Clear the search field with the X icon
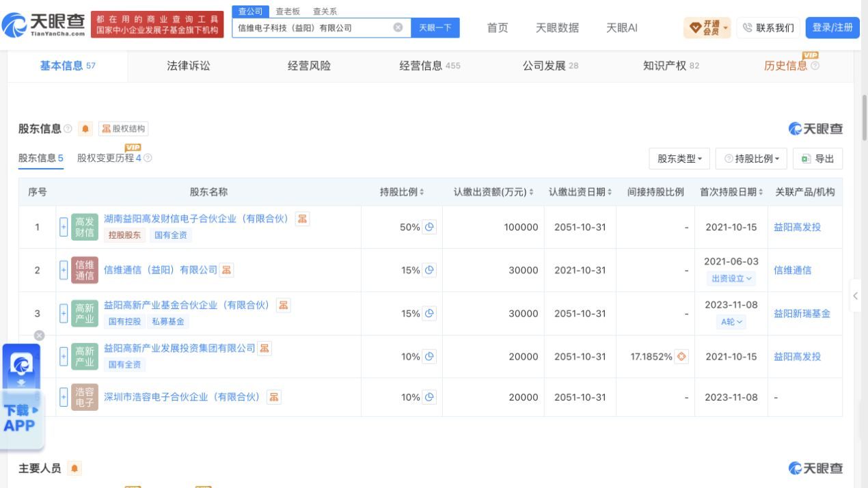 (x=398, y=27)
